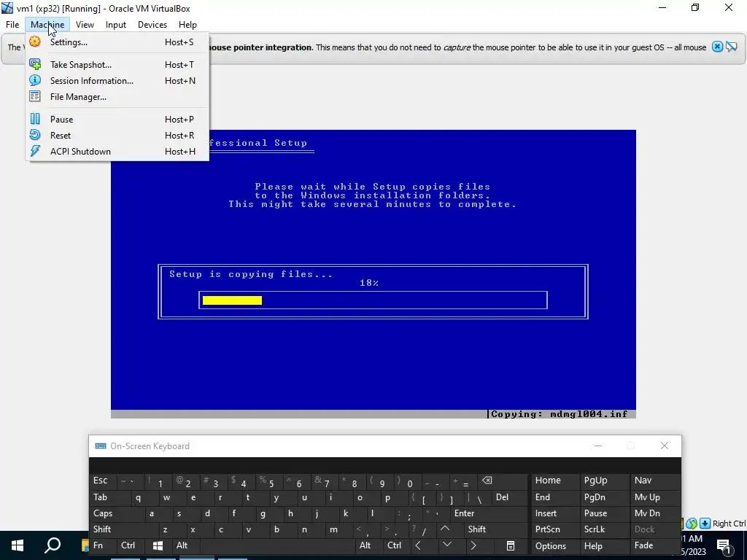Dismiss the mouse integration notification

pyautogui.click(x=717, y=47)
